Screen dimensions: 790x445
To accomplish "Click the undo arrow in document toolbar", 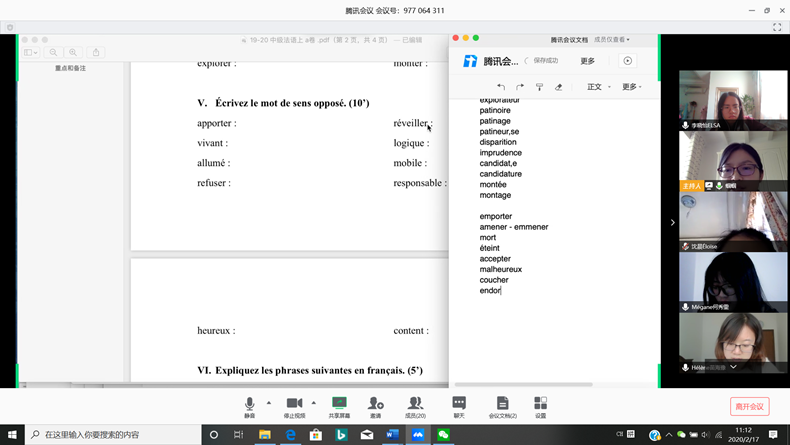I will click(x=501, y=87).
